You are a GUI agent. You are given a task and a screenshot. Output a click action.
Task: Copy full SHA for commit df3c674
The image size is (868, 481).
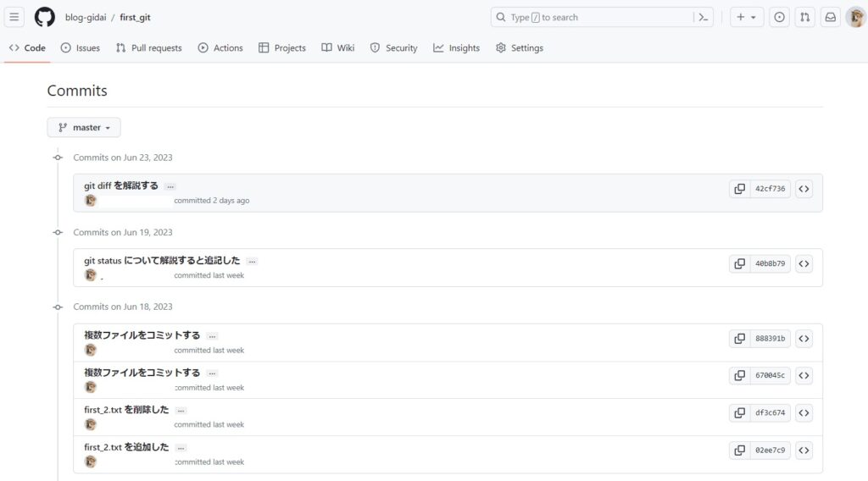pyautogui.click(x=740, y=413)
